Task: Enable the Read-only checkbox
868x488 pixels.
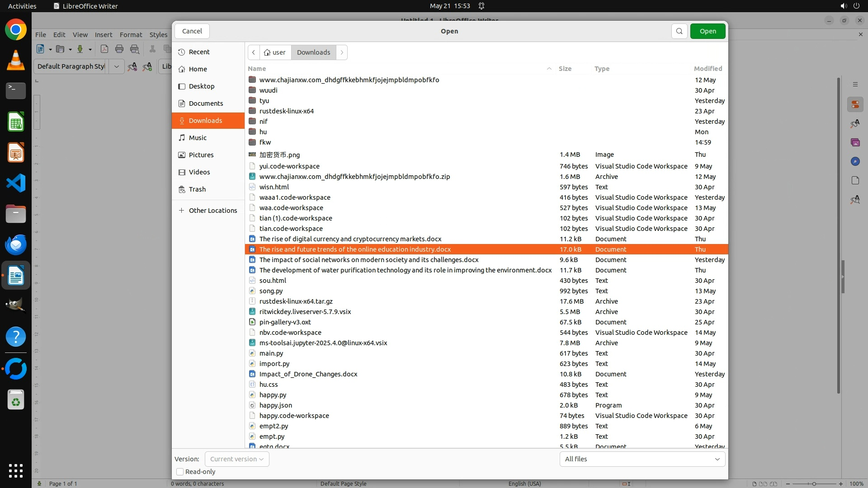Action: 180,472
